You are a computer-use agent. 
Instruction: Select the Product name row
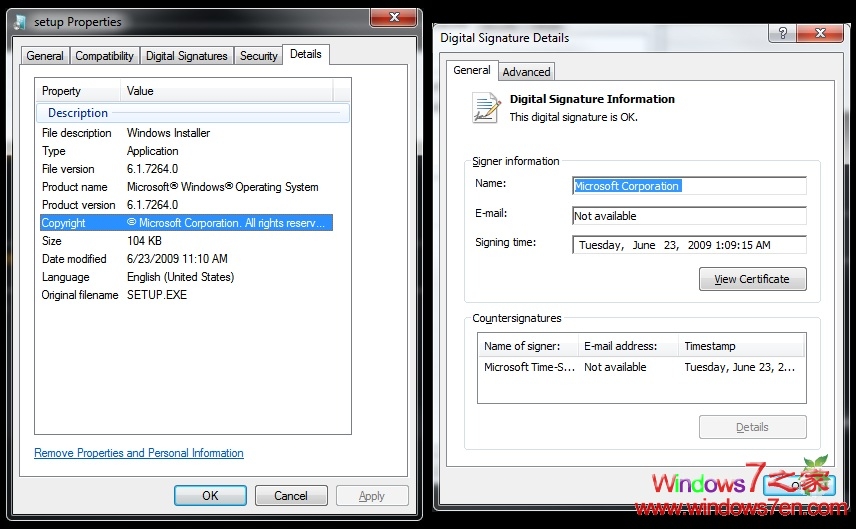186,187
